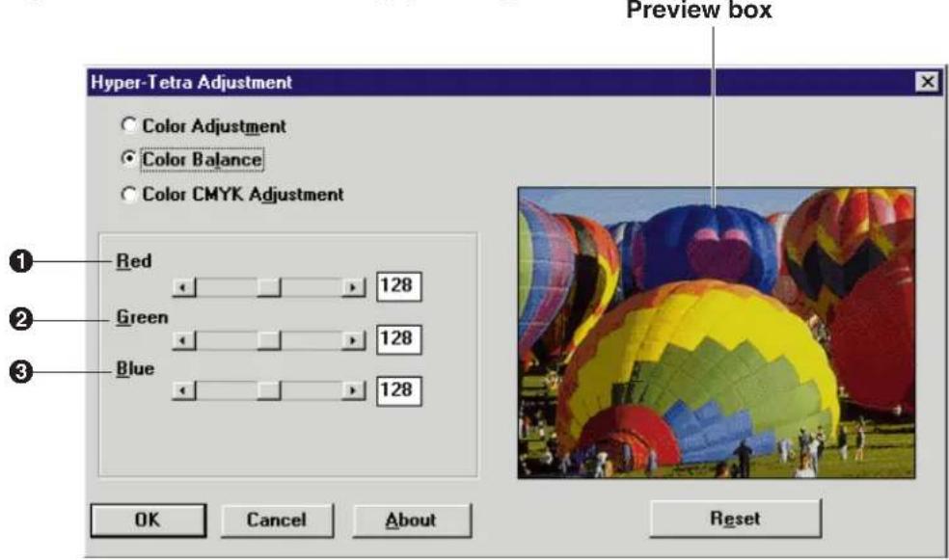Click the Cancel button
The width and height of the screenshot is (949, 560).
coord(277,520)
